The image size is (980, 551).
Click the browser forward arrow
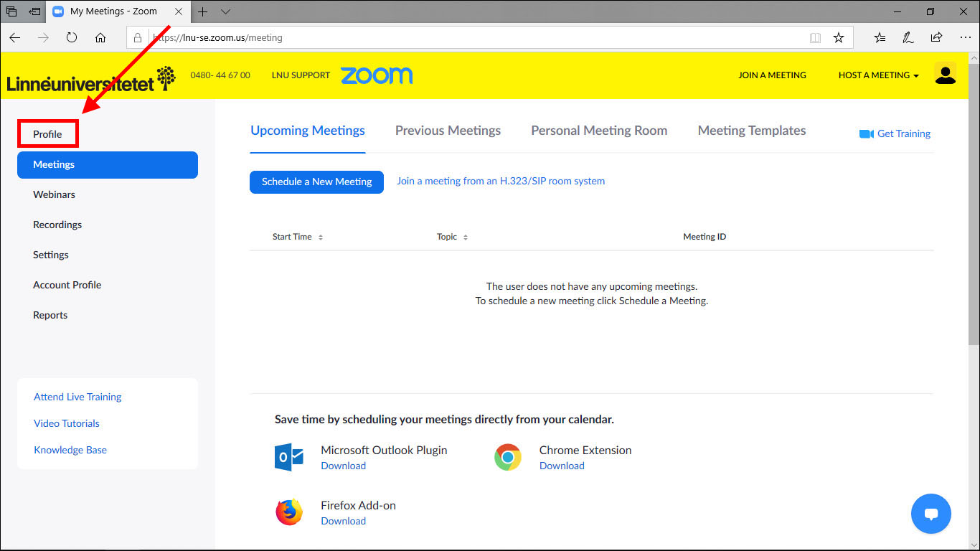point(44,37)
